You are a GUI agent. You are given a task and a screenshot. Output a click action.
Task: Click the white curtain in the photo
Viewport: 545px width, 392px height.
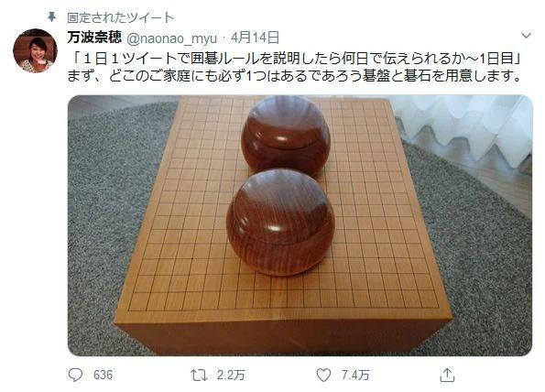pos(465,126)
